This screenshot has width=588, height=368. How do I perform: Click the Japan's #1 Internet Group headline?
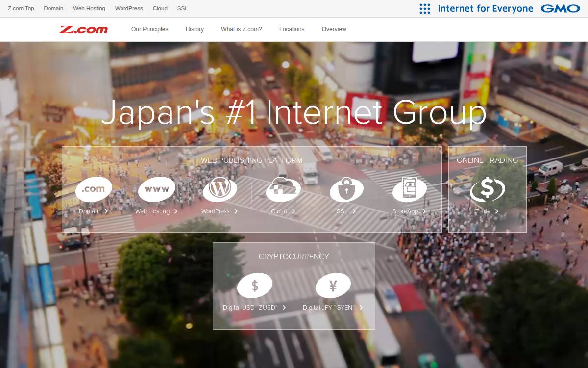click(x=294, y=112)
